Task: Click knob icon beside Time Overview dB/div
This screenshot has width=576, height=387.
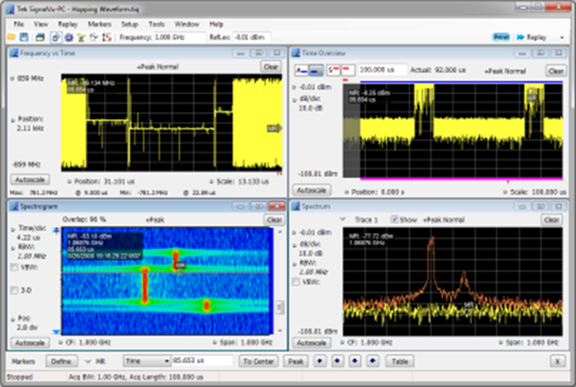Action: pyautogui.click(x=294, y=100)
